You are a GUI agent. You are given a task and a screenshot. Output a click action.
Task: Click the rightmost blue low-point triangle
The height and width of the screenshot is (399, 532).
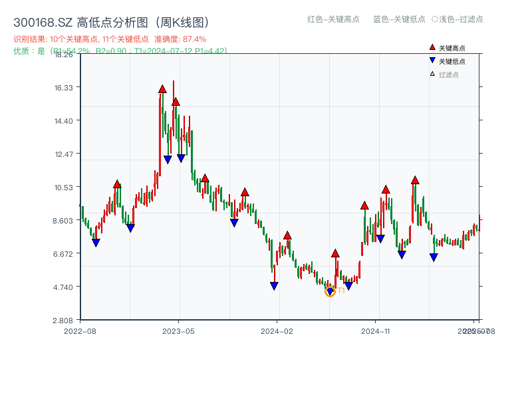[434, 257]
